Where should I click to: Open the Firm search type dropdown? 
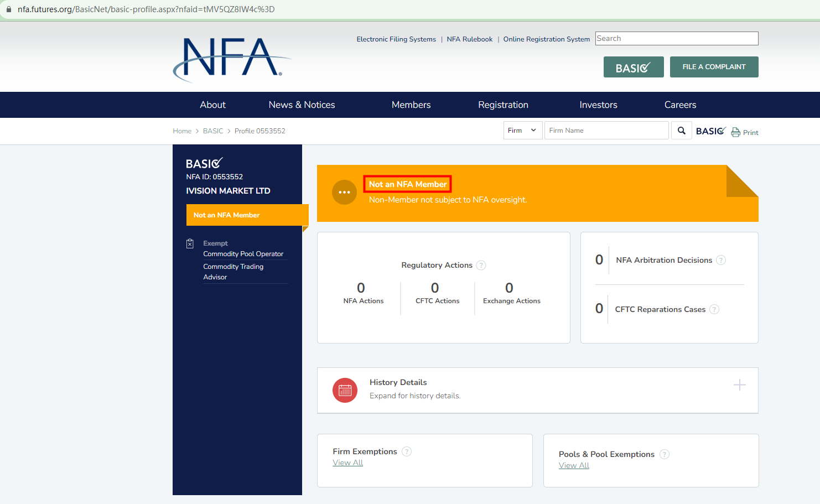pyautogui.click(x=522, y=131)
